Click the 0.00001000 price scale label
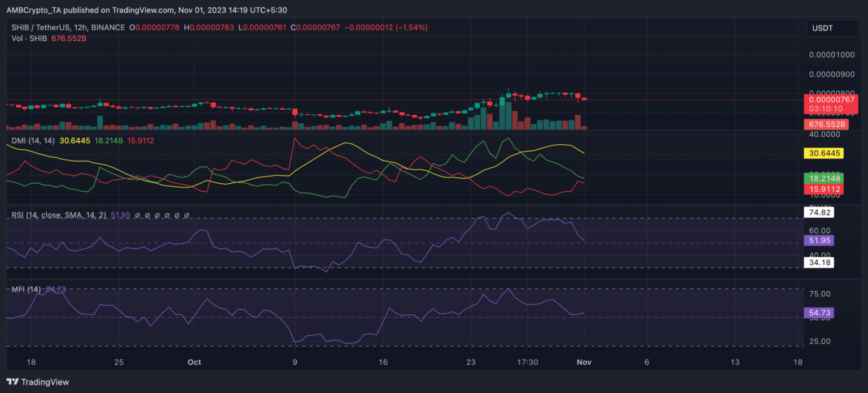 [831, 55]
